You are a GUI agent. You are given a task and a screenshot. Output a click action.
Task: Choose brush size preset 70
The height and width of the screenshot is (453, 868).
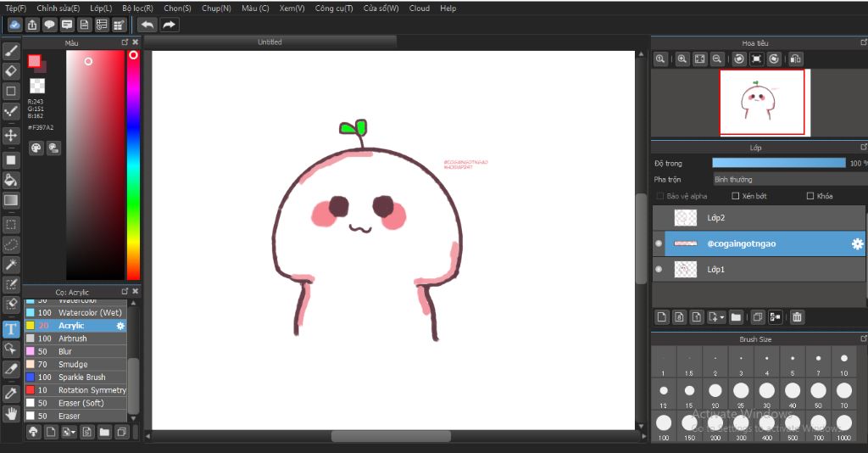[x=843, y=394]
